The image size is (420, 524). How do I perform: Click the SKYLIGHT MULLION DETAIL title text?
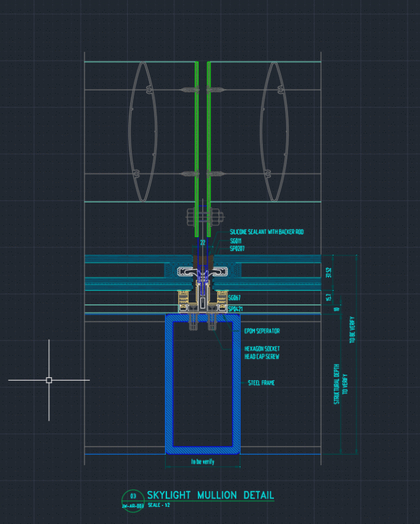click(x=210, y=495)
